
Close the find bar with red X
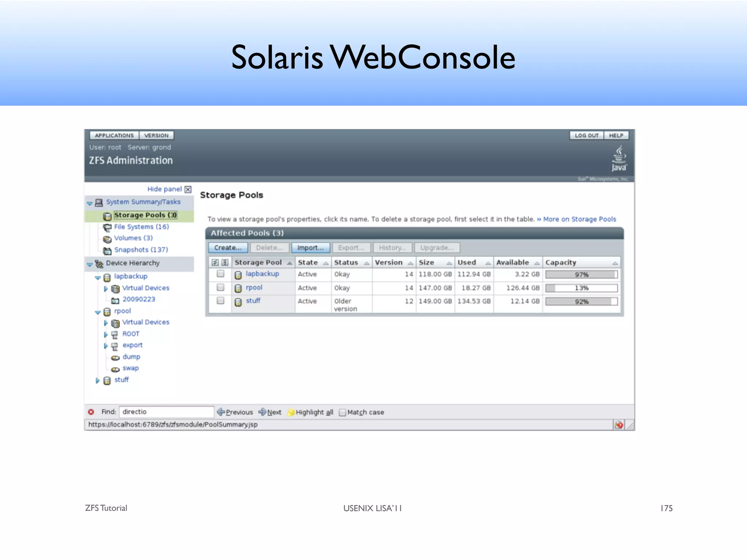(91, 412)
